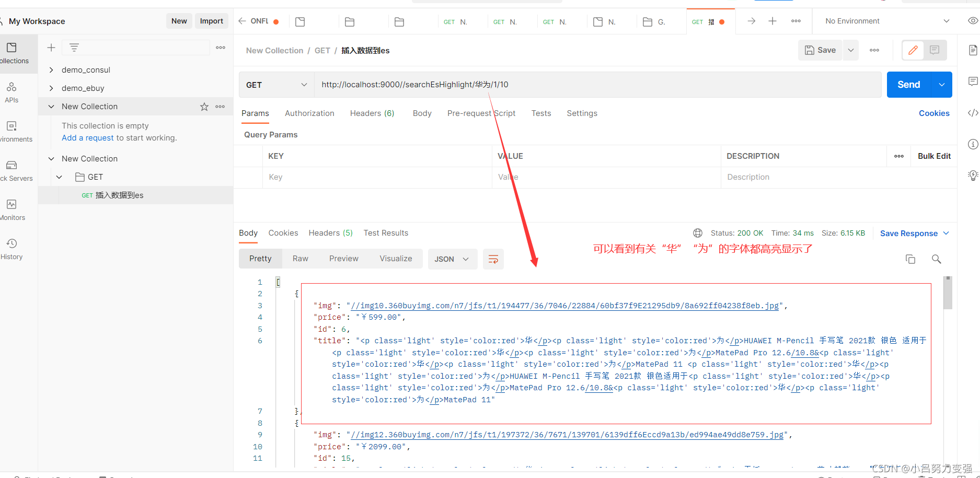
Task: Switch response view to Preview
Action: click(x=344, y=259)
